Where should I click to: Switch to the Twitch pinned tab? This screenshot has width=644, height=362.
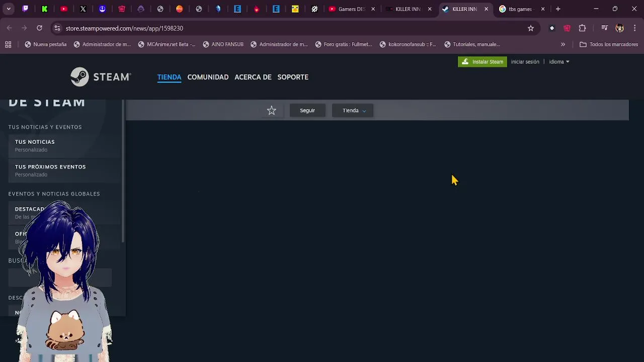25,9
